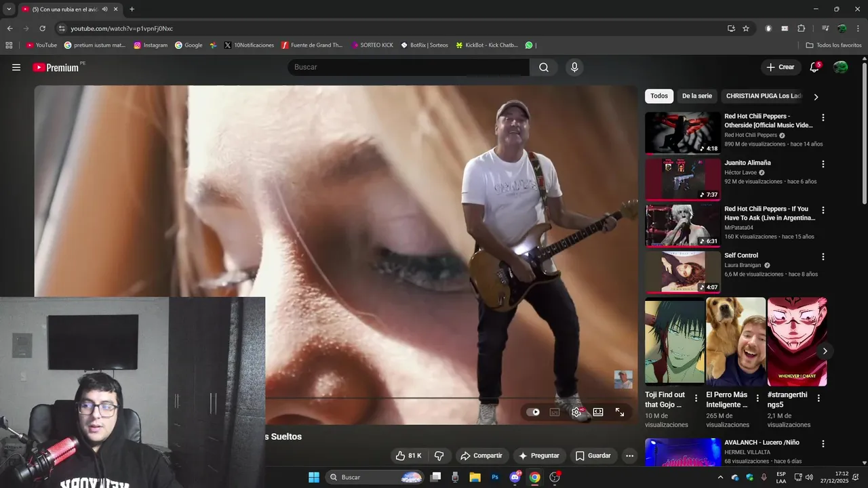Open the BotRix | Sorteos bookmark
The width and height of the screenshot is (868, 488).
(425, 45)
